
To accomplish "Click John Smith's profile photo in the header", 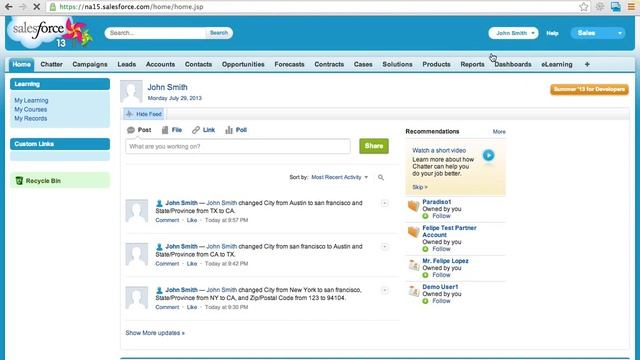I will 131,91.
